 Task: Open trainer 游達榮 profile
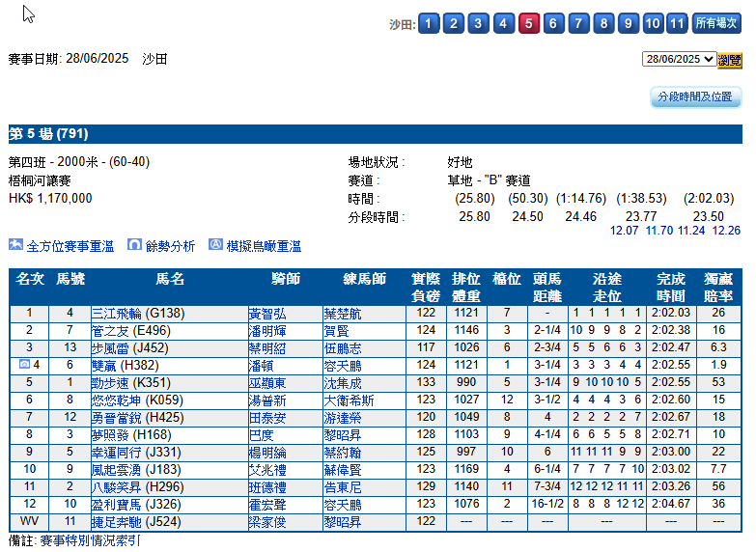(x=343, y=418)
